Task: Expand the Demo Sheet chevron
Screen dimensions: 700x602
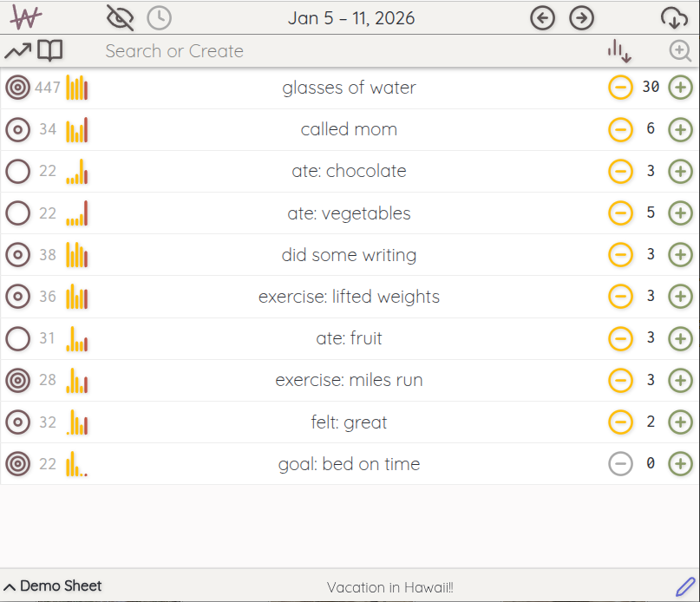Action: (10, 586)
